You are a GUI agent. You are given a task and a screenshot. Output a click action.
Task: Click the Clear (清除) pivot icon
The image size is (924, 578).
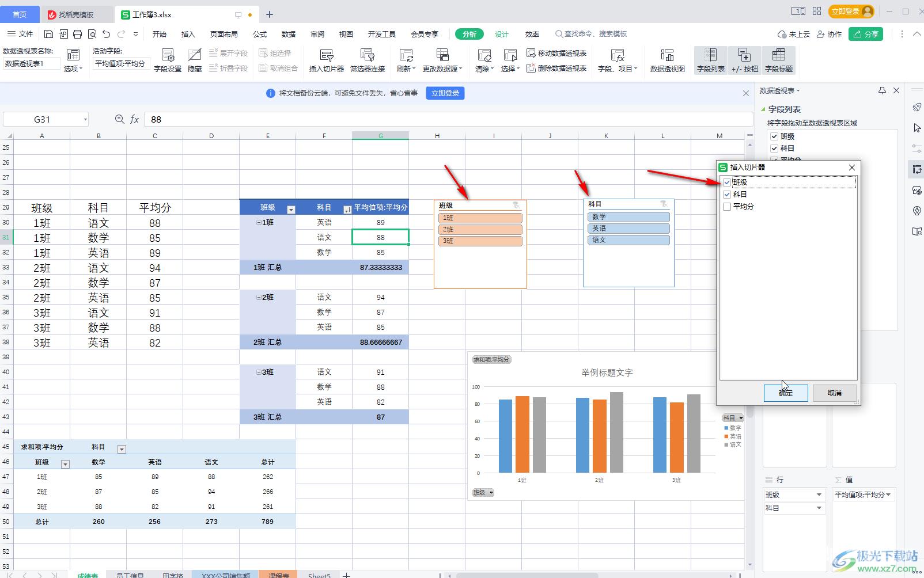pyautogui.click(x=484, y=60)
